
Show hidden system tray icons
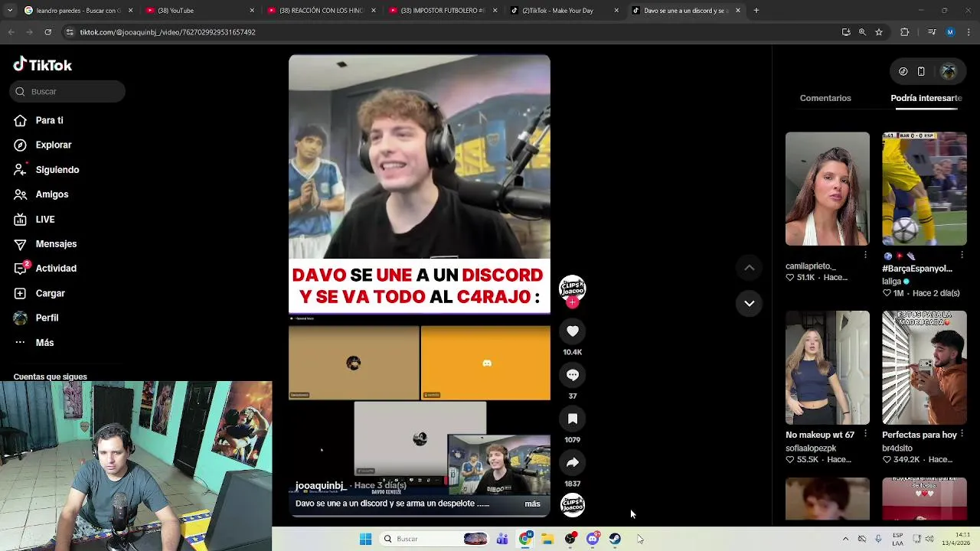[845, 539]
